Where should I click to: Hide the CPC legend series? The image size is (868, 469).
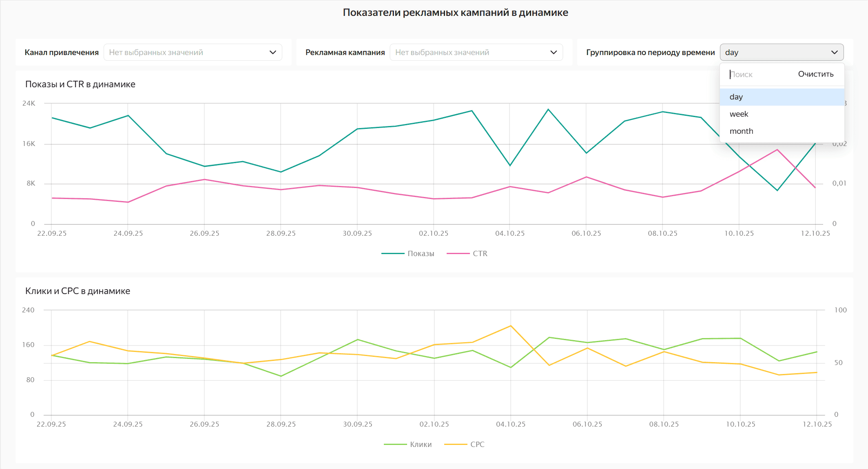click(x=477, y=445)
